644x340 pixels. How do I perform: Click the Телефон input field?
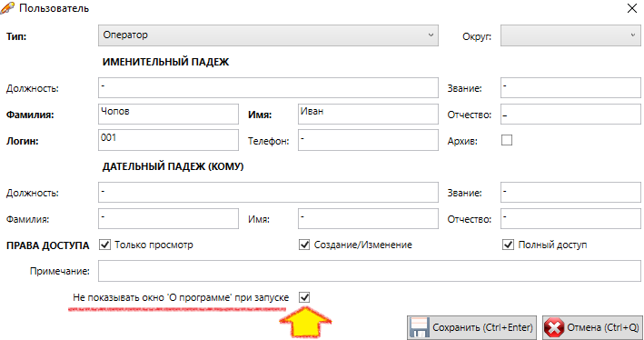coord(368,140)
